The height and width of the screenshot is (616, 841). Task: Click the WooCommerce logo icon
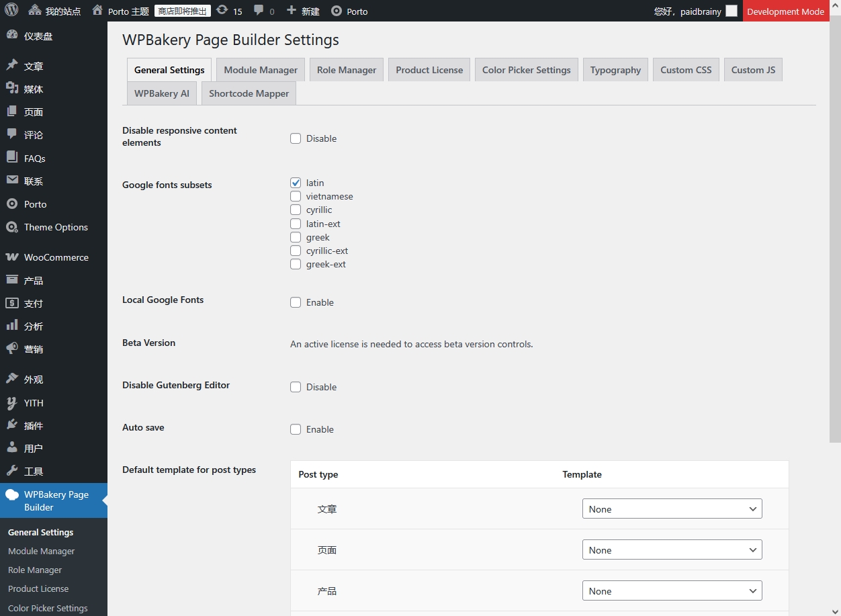pyautogui.click(x=12, y=257)
